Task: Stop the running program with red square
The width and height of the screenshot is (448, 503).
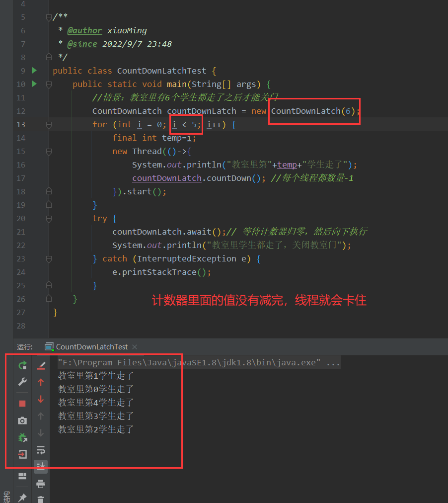Action: (x=22, y=403)
